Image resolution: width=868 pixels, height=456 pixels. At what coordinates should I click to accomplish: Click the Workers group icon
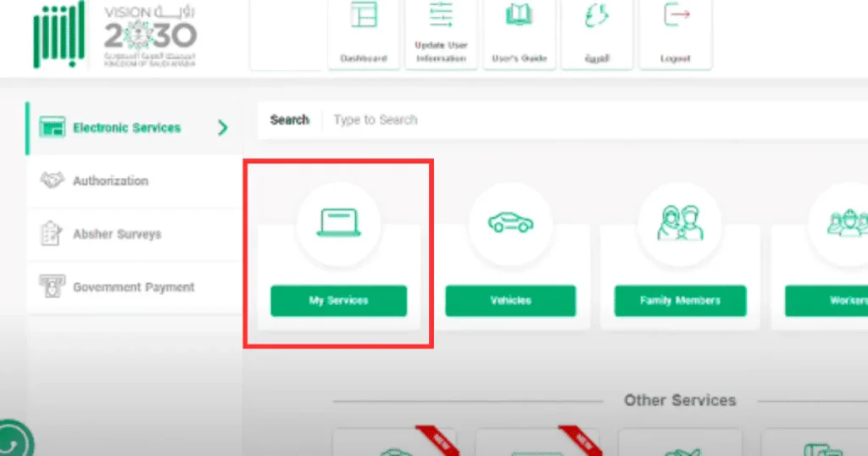[848, 223]
